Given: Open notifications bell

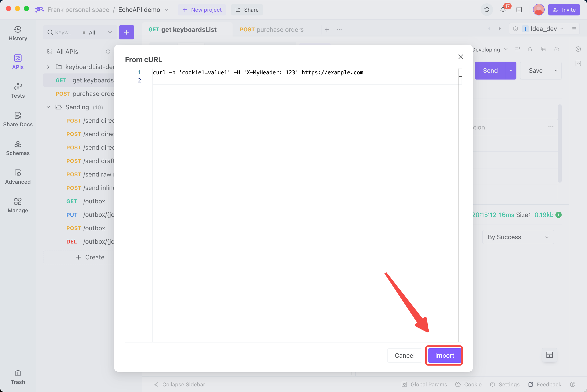Looking at the screenshot, I should 503,10.
